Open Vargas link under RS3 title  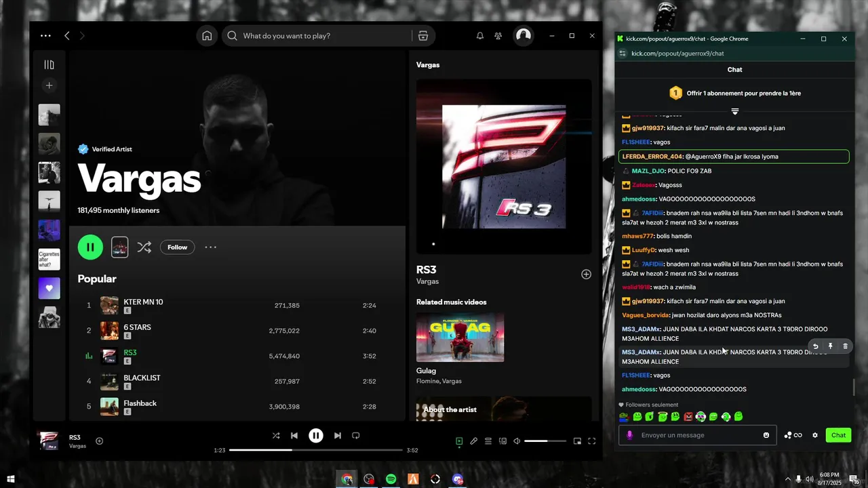pyautogui.click(x=427, y=281)
